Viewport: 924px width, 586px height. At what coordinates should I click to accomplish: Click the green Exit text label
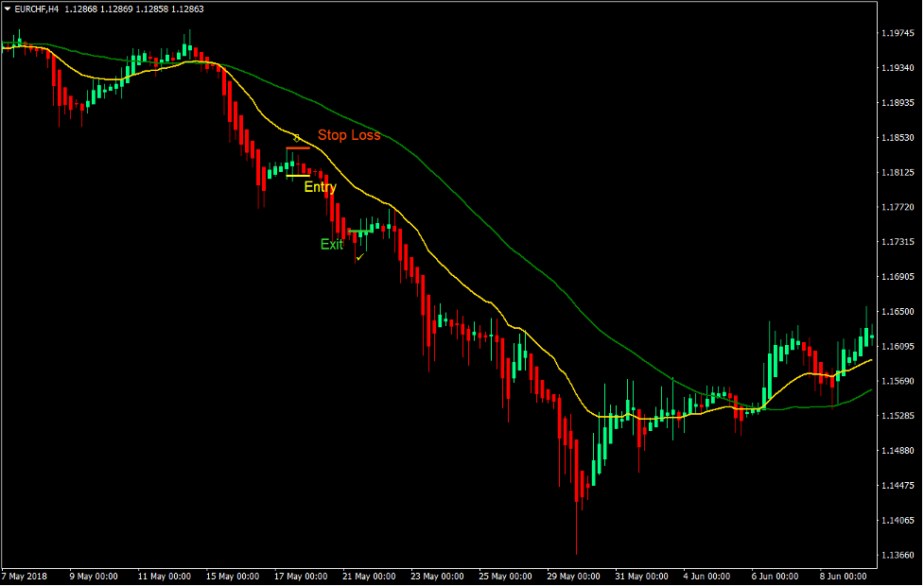pyautogui.click(x=331, y=245)
